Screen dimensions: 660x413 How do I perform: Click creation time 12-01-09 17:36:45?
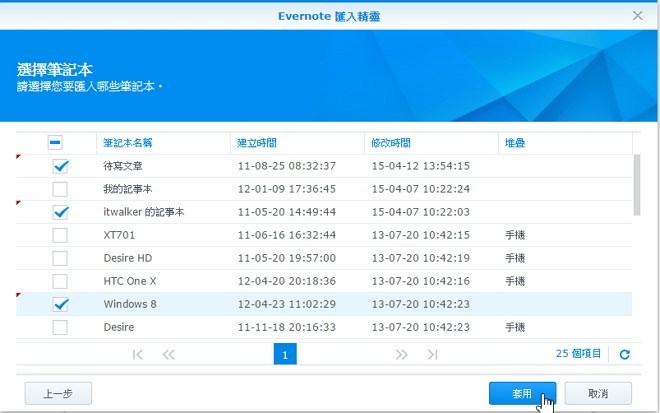(x=287, y=189)
